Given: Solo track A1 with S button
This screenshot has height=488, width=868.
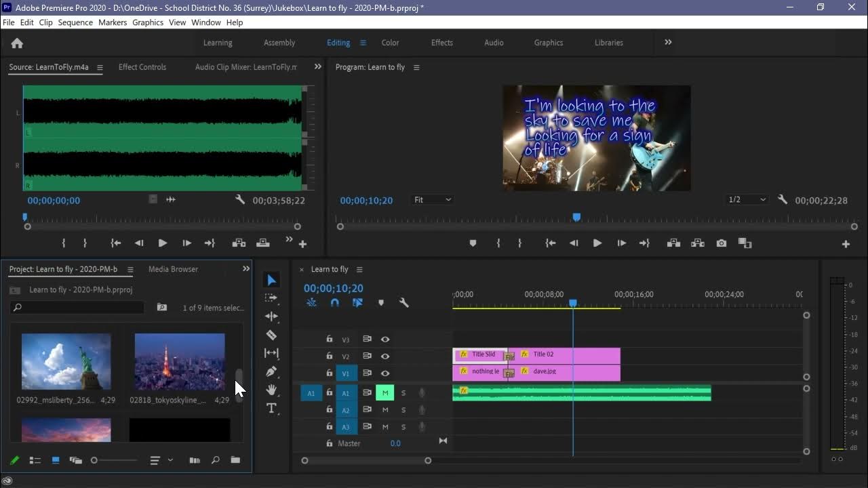Looking at the screenshot, I should click(403, 393).
